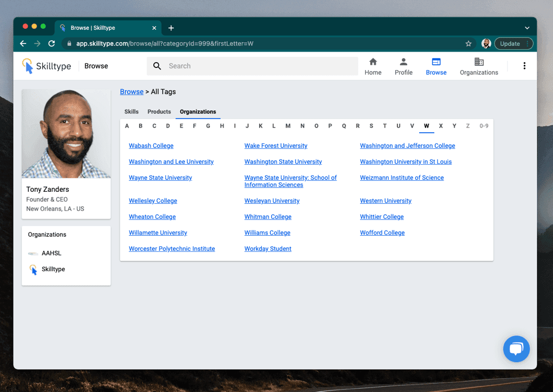Open Weizmann Institute of Science link

[402, 178]
